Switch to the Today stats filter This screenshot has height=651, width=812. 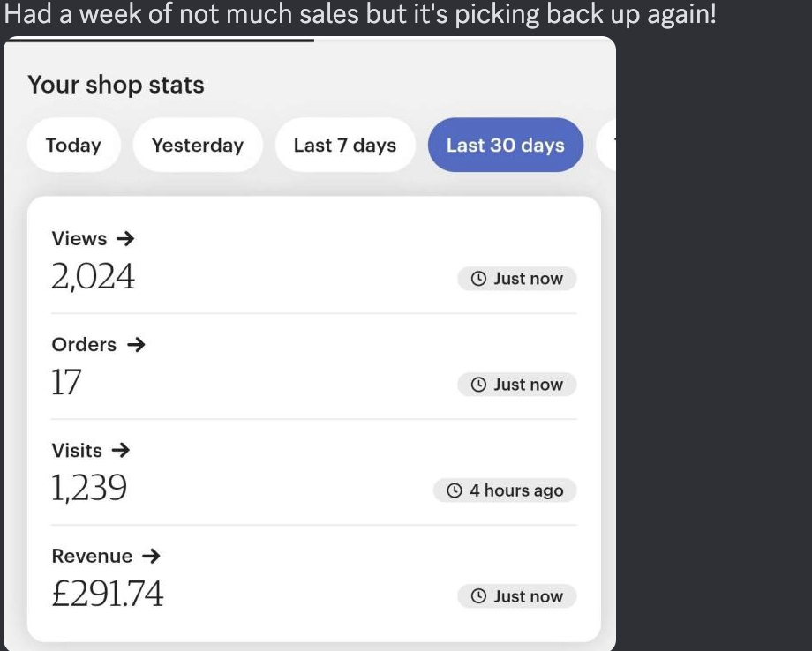click(73, 145)
